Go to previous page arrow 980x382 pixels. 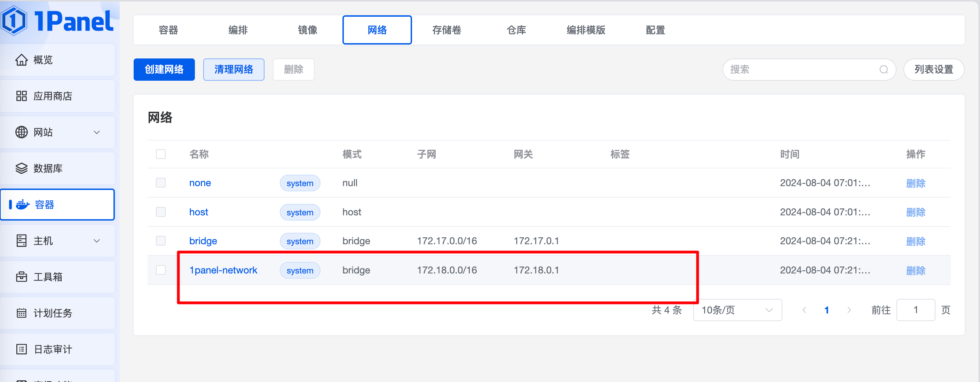coord(804,310)
